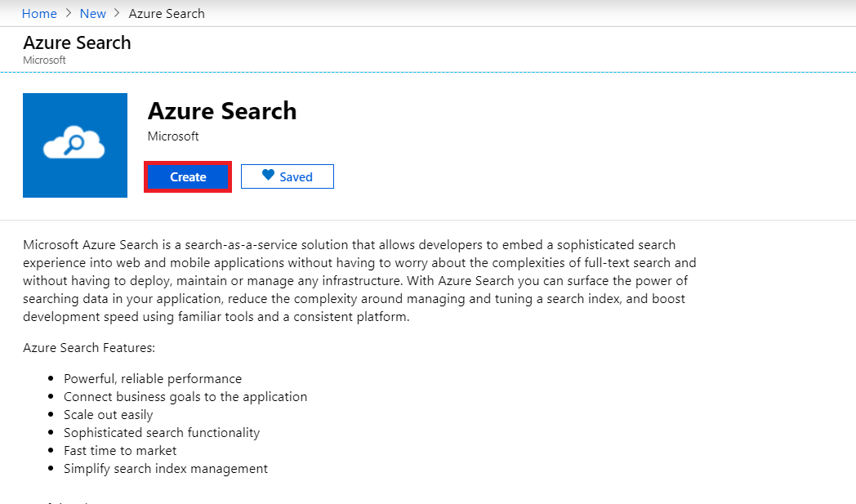
Task: Click the Azure Search page heading
Action: coord(222,111)
